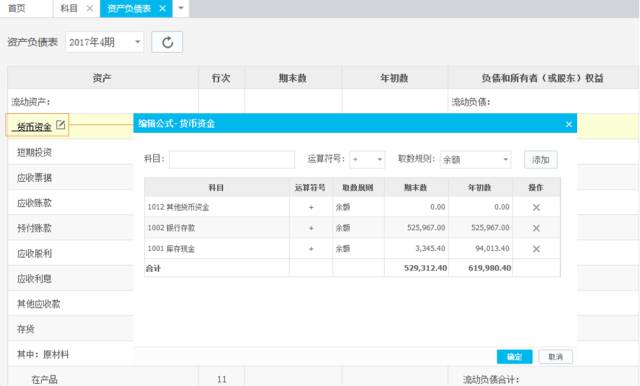Image resolution: width=640 pixels, height=386 pixels.
Task: Close the 科目 tab
Action: point(90,8)
